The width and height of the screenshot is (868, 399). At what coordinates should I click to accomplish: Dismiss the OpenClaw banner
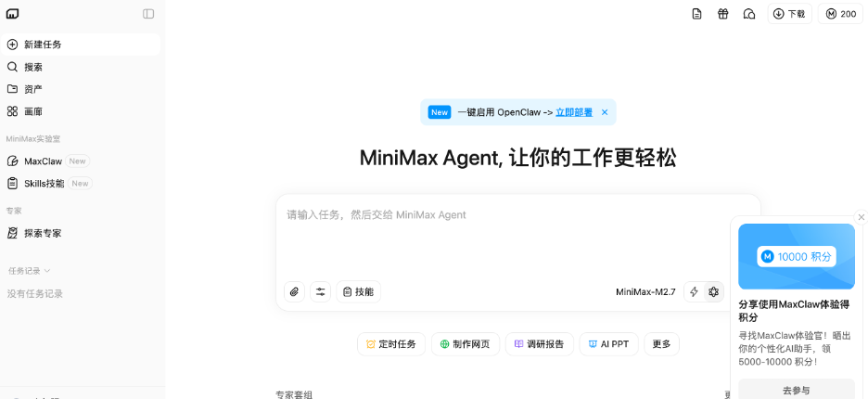pyautogui.click(x=605, y=112)
